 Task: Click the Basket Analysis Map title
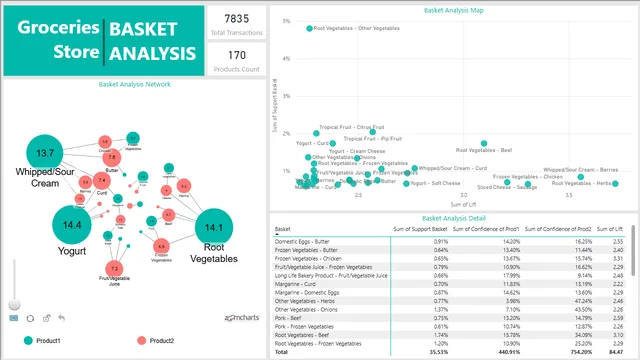click(453, 10)
